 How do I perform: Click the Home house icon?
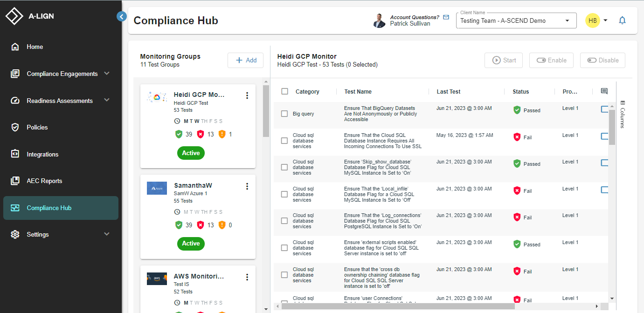tap(15, 47)
